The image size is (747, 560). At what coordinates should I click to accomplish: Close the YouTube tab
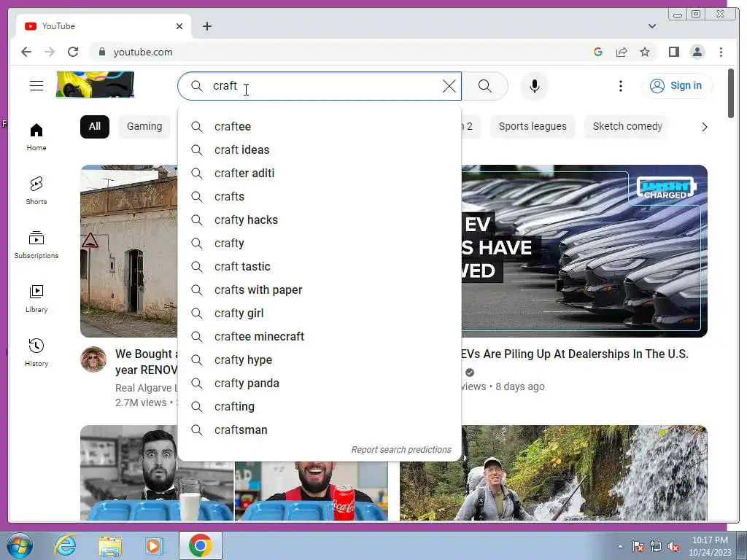[179, 26]
